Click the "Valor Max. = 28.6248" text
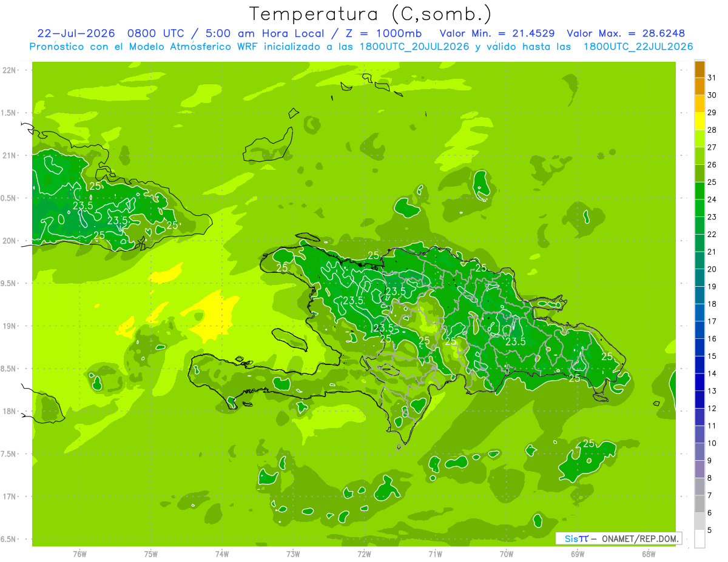The width and height of the screenshot is (728, 562). (x=626, y=33)
